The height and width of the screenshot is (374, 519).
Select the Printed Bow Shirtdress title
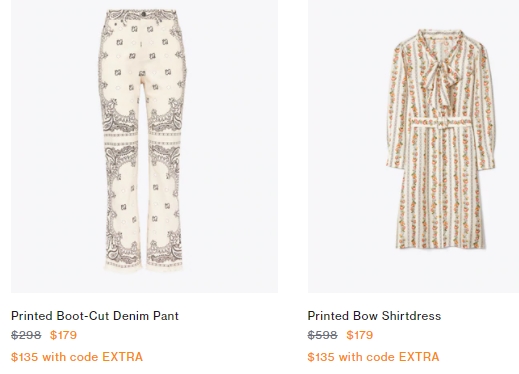point(374,316)
